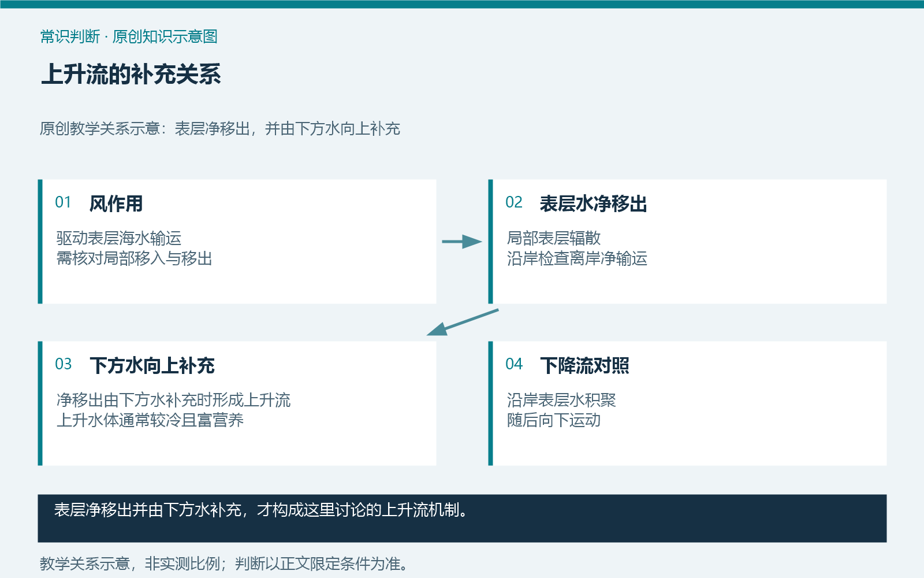The image size is (924, 578).
Task: Click the number 01 label
Action: (63, 202)
